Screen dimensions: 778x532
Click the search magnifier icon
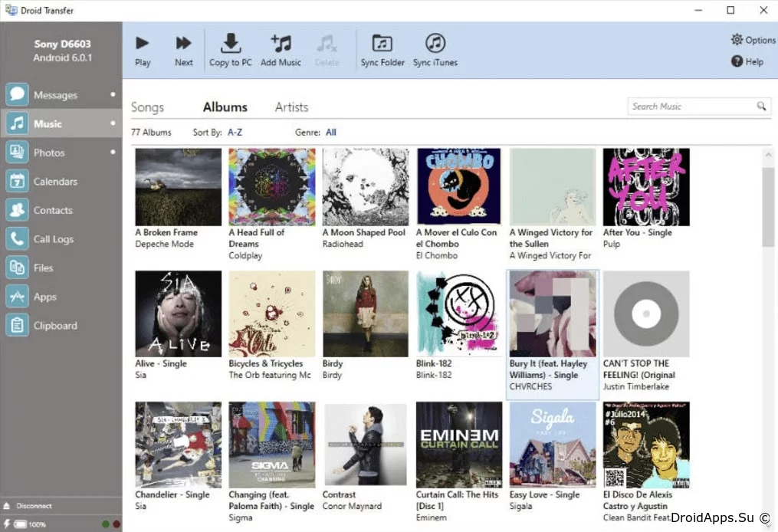761,106
